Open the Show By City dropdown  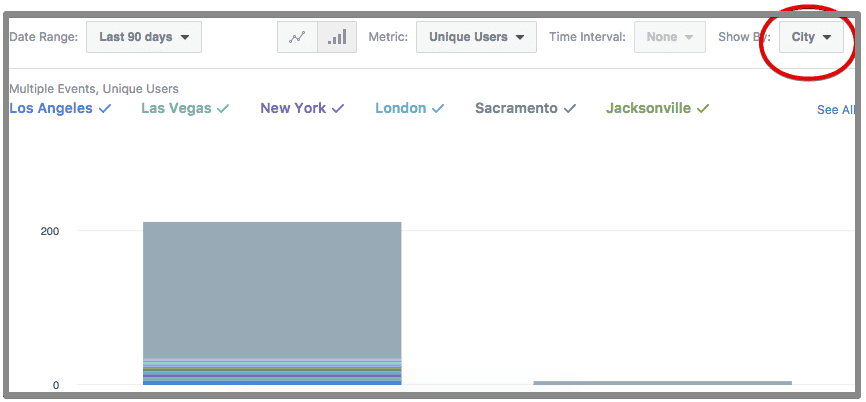(811, 37)
